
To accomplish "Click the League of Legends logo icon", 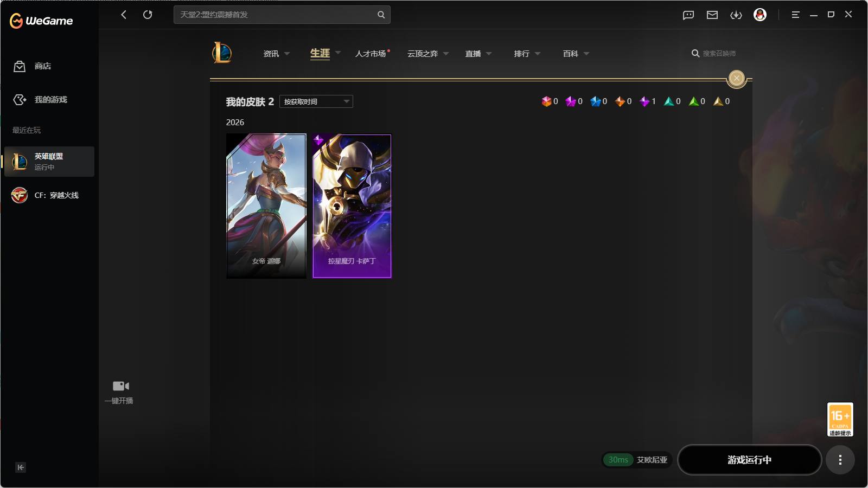I will [x=222, y=53].
